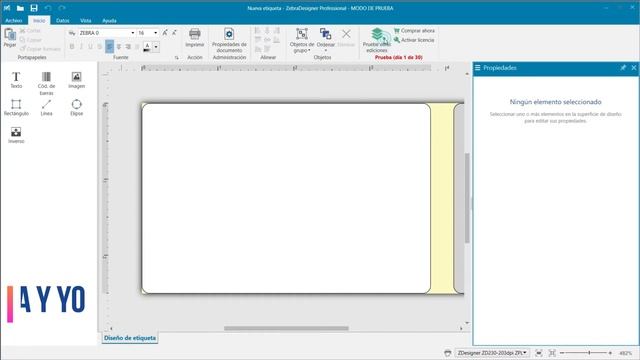Open the font color dropdown arrow

[156, 47]
